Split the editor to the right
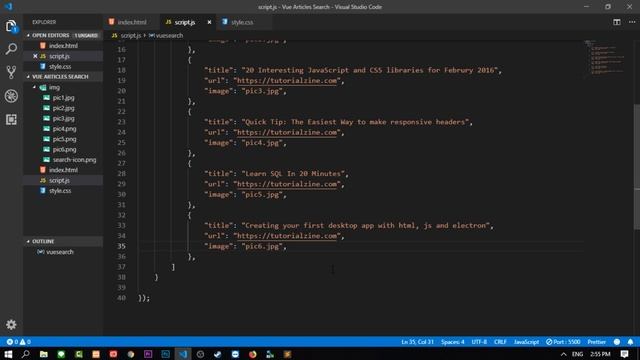Screen dimensions: 640x360 point(617,22)
